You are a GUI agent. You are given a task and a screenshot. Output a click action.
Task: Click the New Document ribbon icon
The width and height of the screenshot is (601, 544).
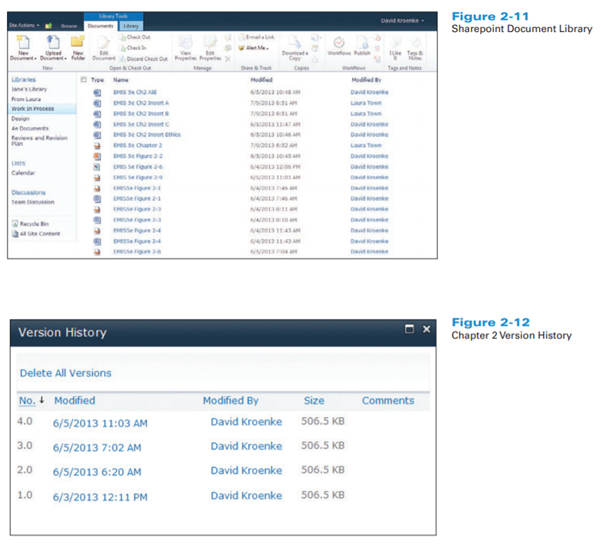coord(22,44)
